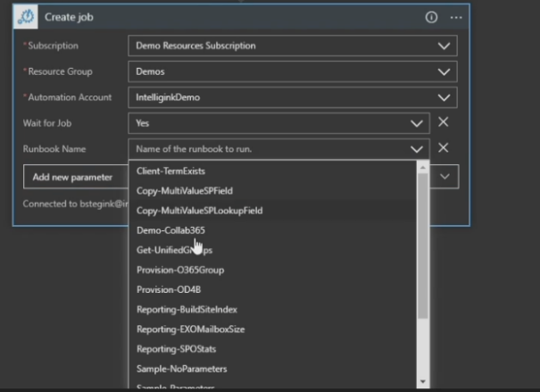Click the Resource Group label
540x392 pixels.
pyautogui.click(x=60, y=71)
